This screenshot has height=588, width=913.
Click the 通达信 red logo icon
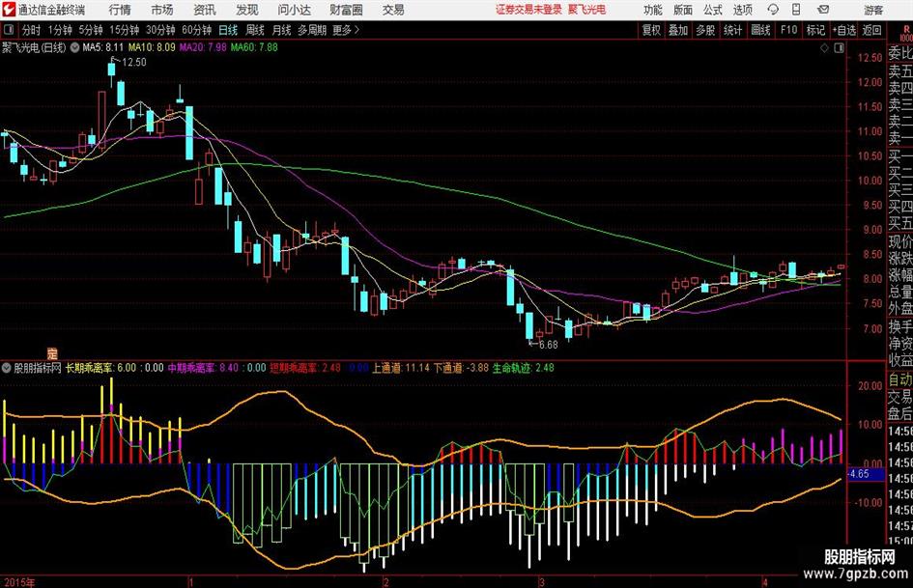9,10
